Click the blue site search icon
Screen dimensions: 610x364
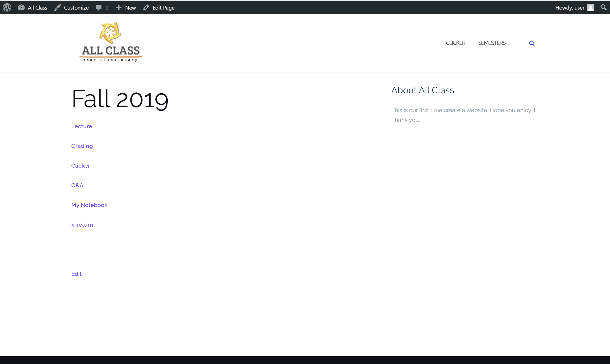pos(531,43)
